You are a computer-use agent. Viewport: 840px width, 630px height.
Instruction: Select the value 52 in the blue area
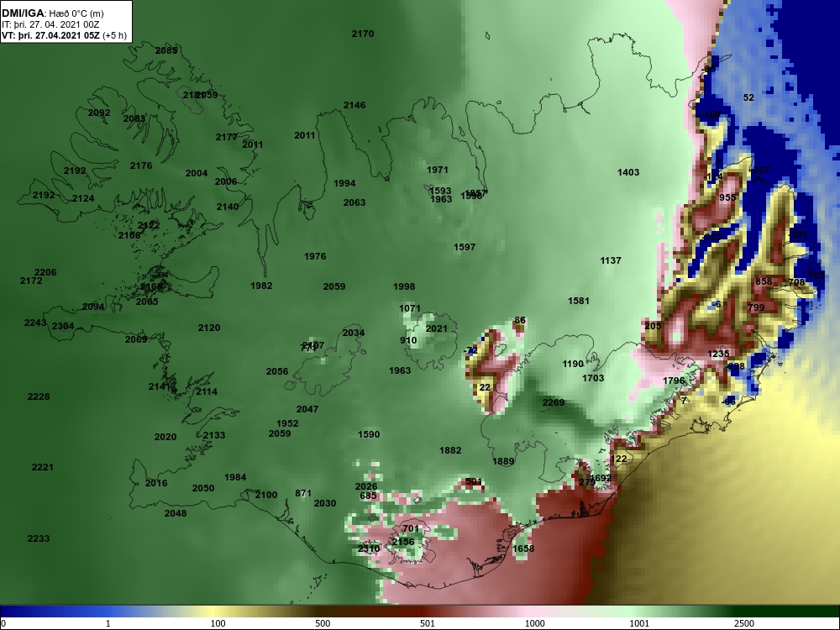point(749,98)
